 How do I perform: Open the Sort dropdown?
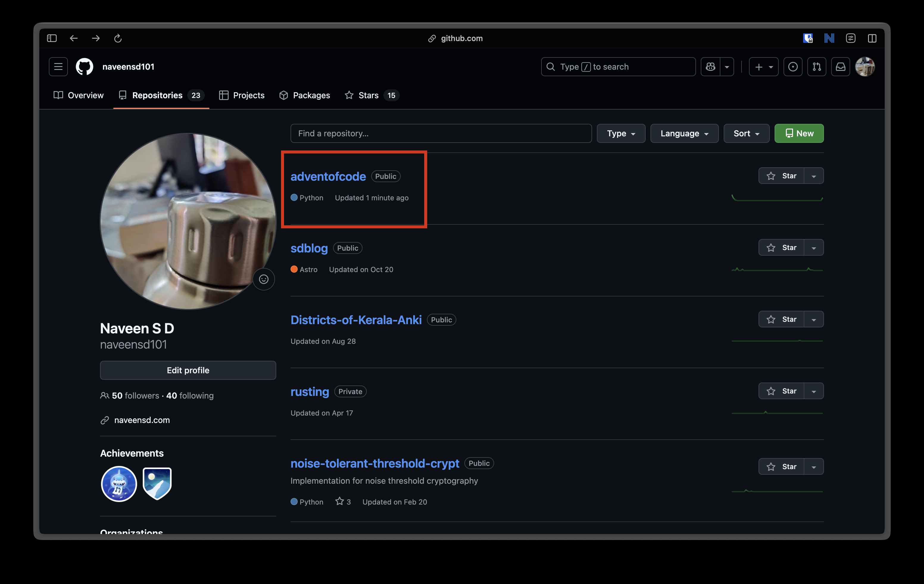coord(746,134)
